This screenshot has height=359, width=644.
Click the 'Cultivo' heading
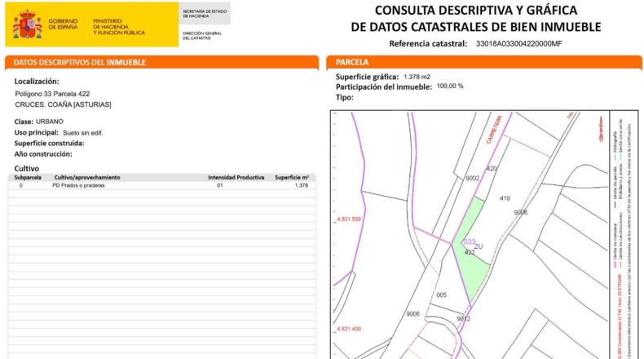[x=27, y=169]
